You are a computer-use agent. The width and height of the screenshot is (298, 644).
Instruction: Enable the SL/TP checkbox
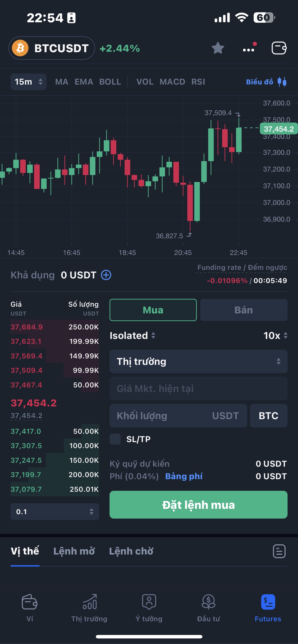point(115,439)
